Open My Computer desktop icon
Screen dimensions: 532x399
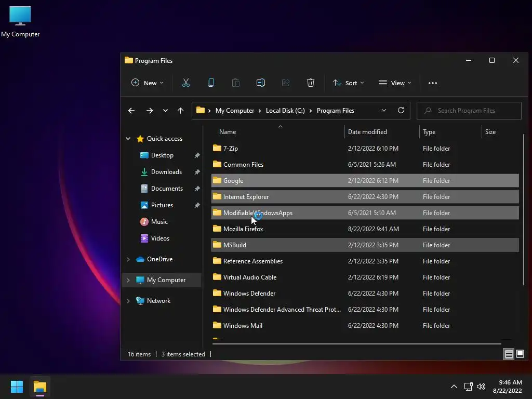point(20,21)
